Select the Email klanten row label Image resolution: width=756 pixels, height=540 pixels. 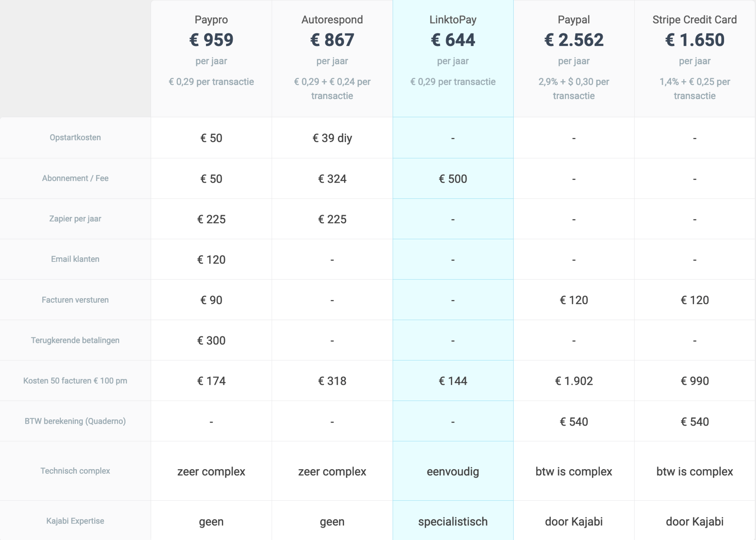click(x=75, y=259)
